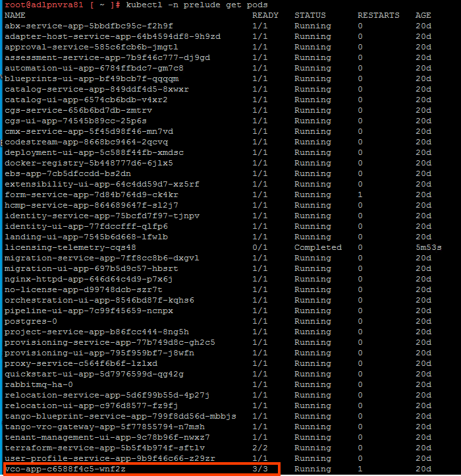
Task: Click pod name approval-service-585c6fcb6b-jmgtl
Action: coord(92,47)
